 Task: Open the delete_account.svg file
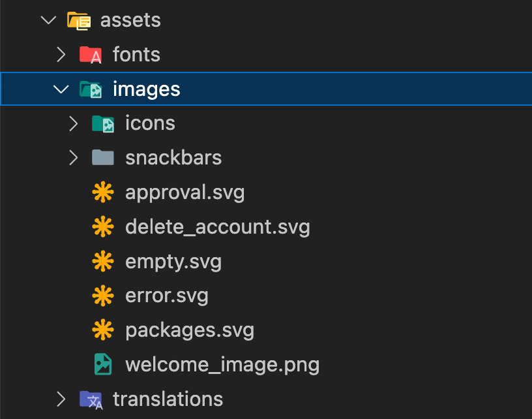[x=218, y=227]
